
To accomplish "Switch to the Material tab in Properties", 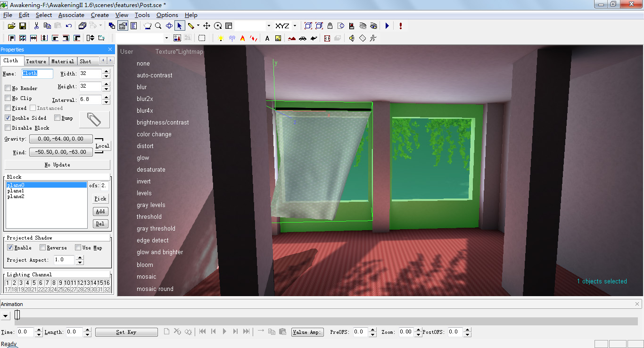I will [x=62, y=61].
